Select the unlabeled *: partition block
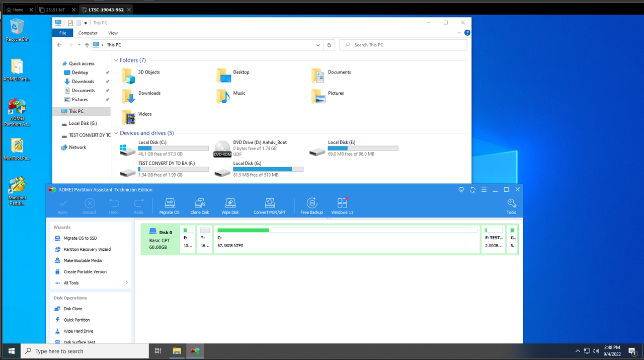644x360 pixels. coord(204,240)
